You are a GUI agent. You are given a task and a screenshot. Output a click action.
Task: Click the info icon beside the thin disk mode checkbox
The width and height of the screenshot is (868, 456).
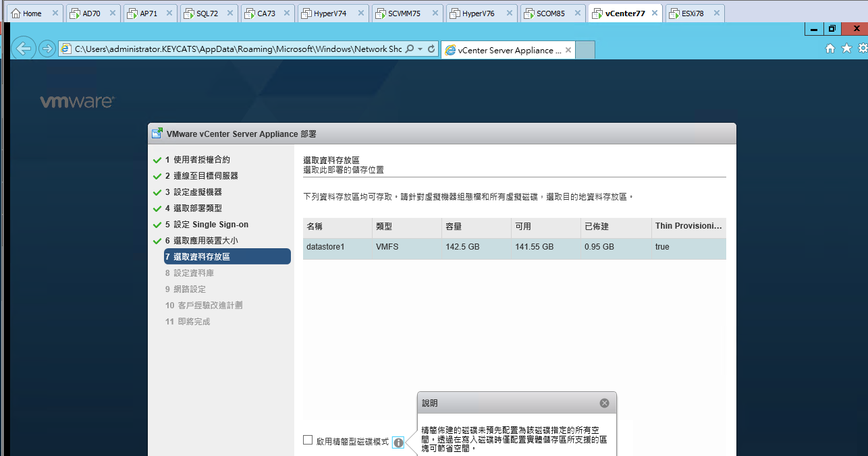tap(398, 443)
